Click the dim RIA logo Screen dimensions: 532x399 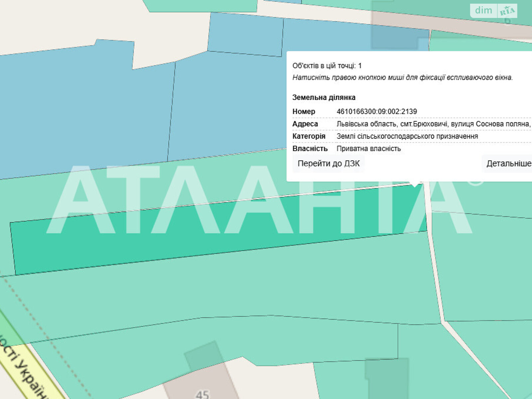point(493,11)
